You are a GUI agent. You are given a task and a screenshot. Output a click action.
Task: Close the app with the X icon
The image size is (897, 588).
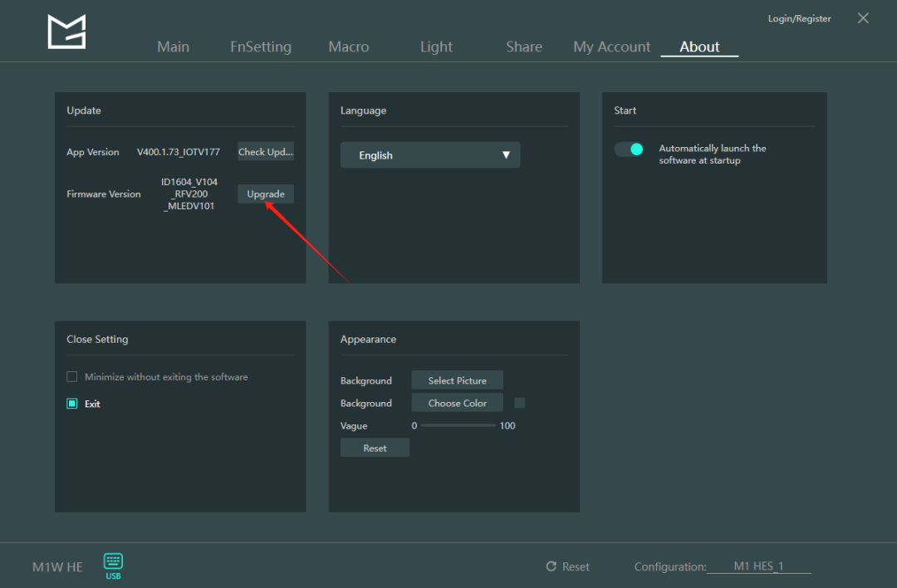pos(863,18)
